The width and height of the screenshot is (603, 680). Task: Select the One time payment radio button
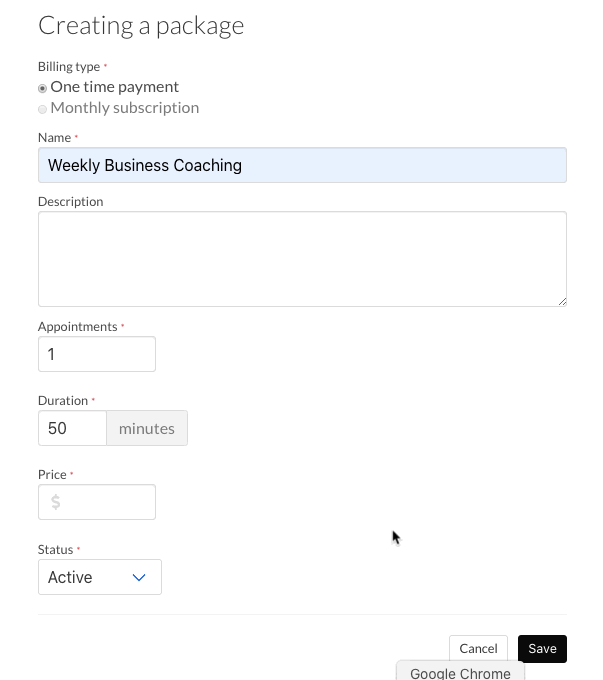click(x=42, y=88)
